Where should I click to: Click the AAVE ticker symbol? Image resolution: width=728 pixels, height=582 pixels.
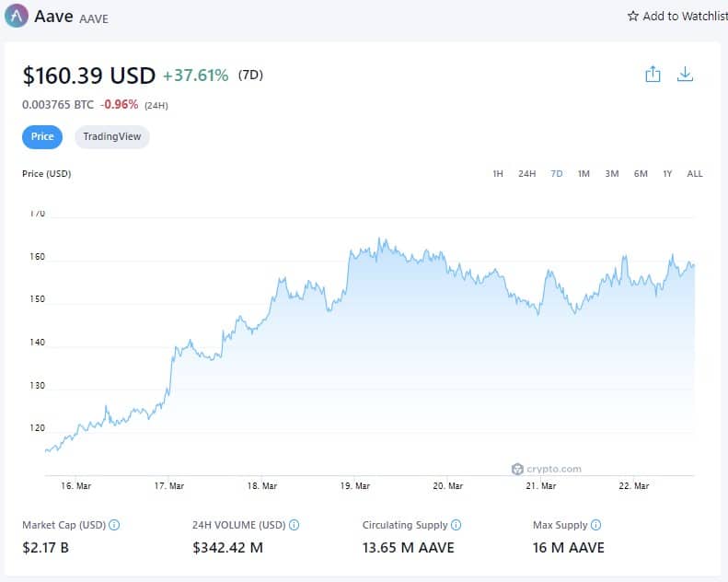click(94, 19)
